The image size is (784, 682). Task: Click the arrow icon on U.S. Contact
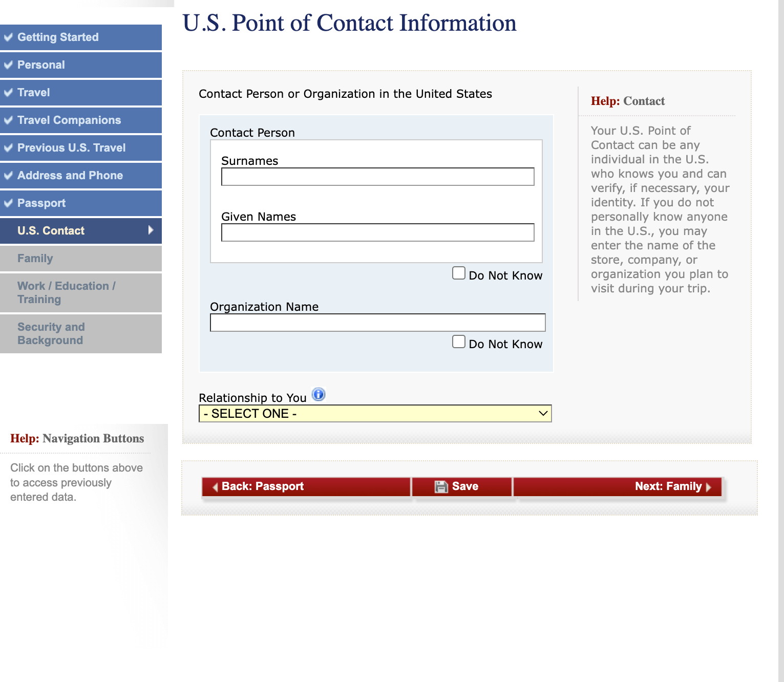click(151, 230)
